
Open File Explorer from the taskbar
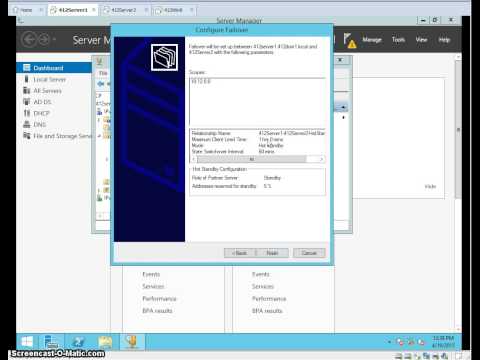coord(105,342)
